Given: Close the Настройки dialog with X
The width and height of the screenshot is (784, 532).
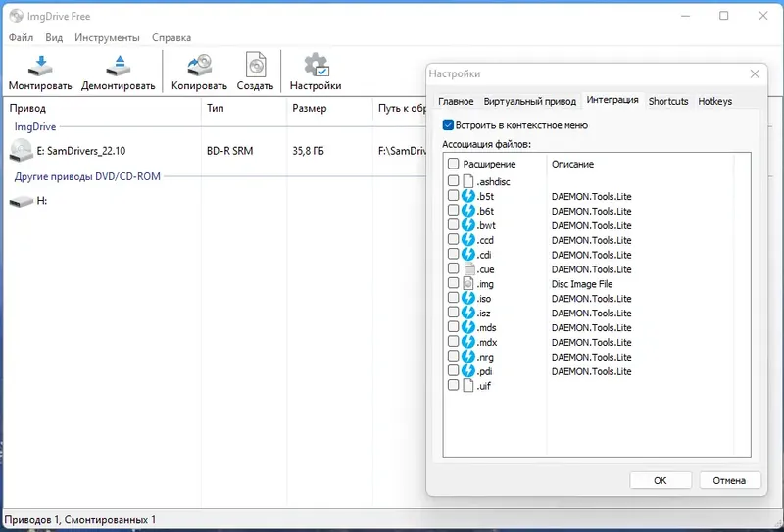Looking at the screenshot, I should coord(755,74).
